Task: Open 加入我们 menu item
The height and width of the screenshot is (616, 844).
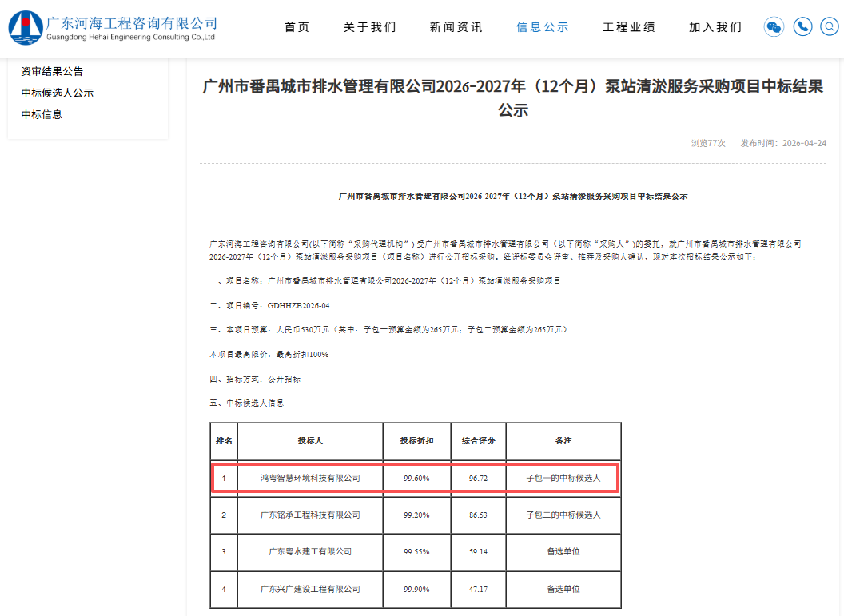Action: coord(715,27)
